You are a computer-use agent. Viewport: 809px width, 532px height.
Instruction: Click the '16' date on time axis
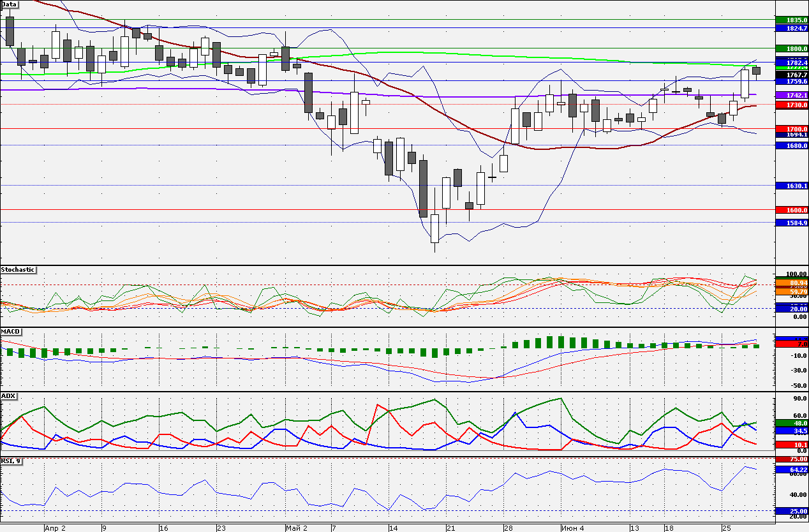pyautogui.click(x=164, y=528)
